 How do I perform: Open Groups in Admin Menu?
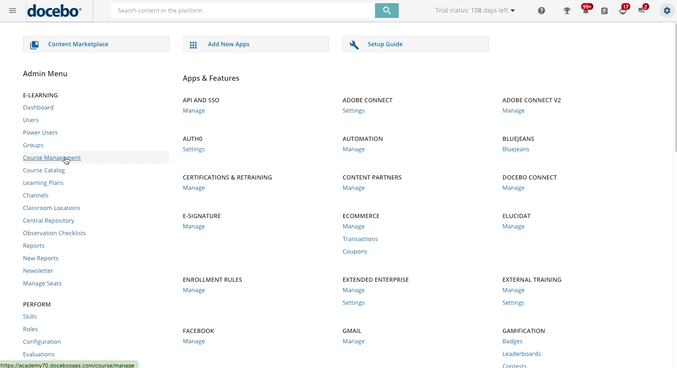33,145
